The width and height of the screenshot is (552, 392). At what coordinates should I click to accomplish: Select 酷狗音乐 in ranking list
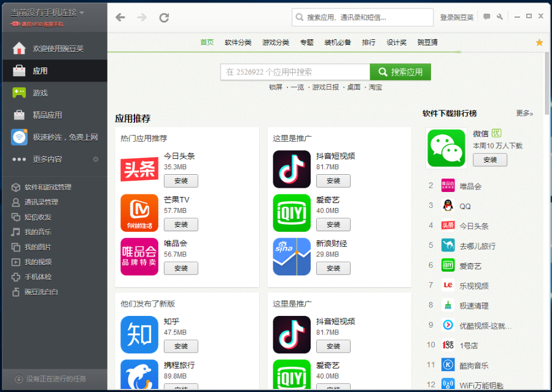coord(474,366)
